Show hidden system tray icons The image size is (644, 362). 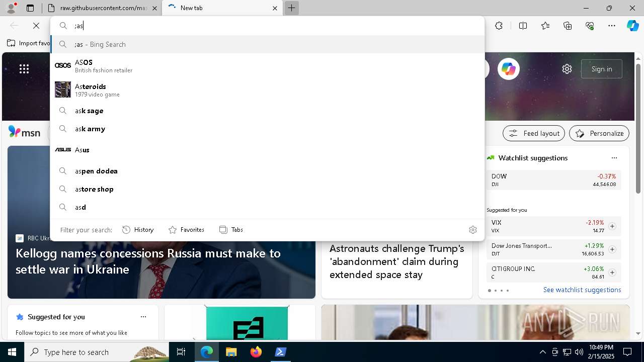(x=542, y=352)
